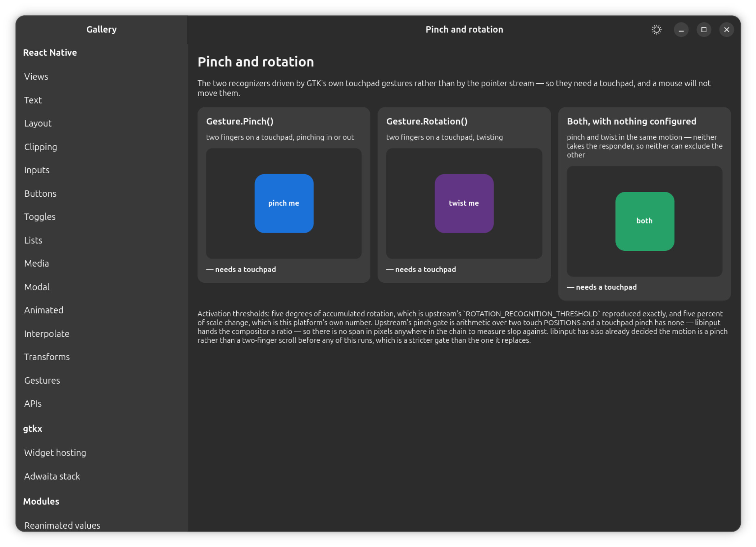Close the Gallery window
The image size is (756, 547).
726,30
